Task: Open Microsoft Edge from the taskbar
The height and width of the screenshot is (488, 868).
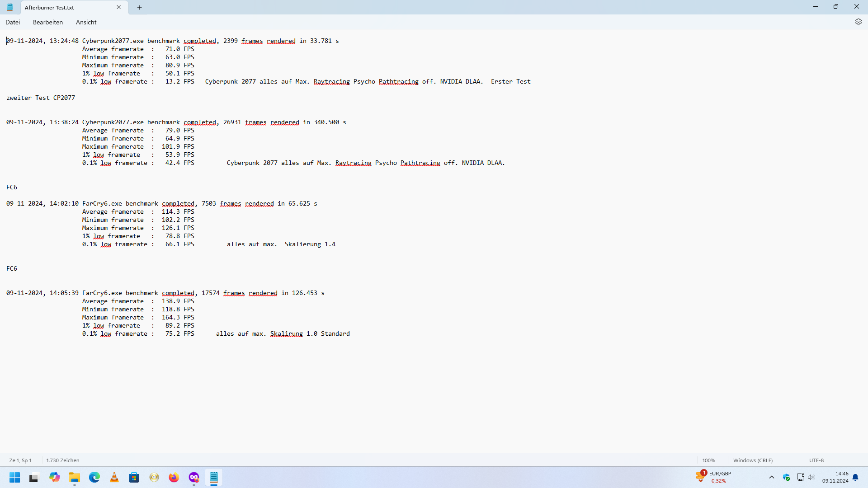Action: 94,478
